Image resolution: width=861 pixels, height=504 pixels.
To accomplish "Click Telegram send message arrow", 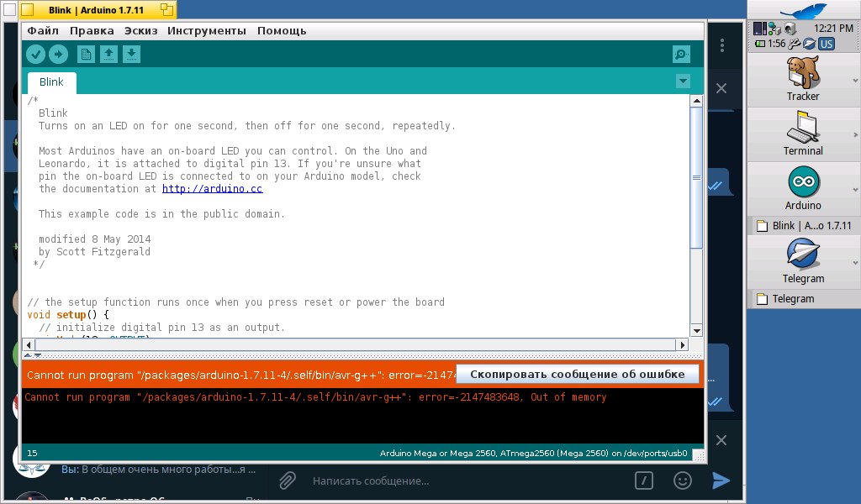I will click(x=721, y=481).
